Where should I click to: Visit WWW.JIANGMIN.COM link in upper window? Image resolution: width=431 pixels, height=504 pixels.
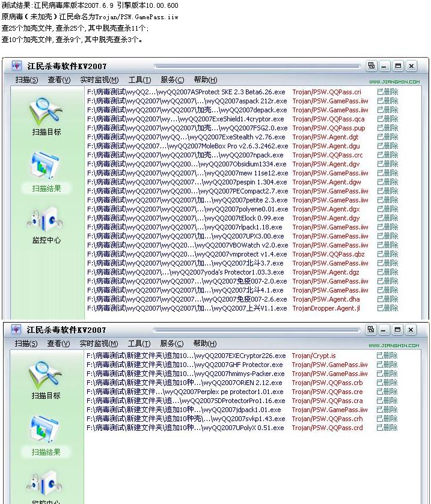tap(394, 82)
